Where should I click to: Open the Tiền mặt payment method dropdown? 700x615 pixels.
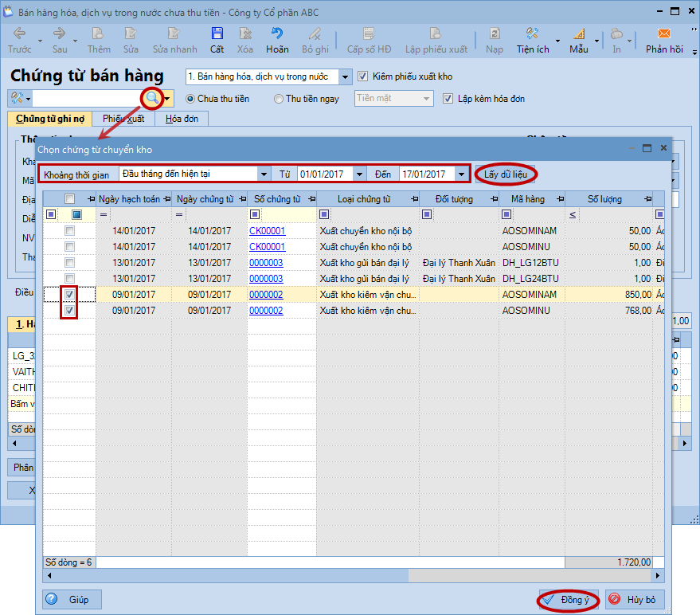pyautogui.click(x=426, y=98)
